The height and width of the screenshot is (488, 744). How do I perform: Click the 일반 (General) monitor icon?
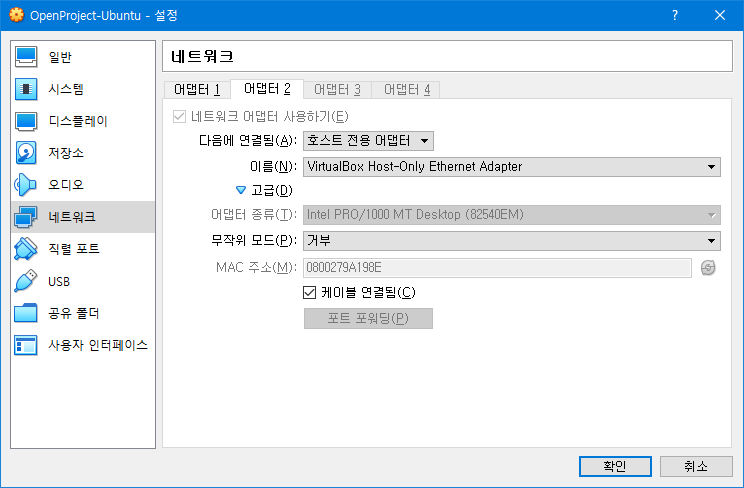point(26,57)
